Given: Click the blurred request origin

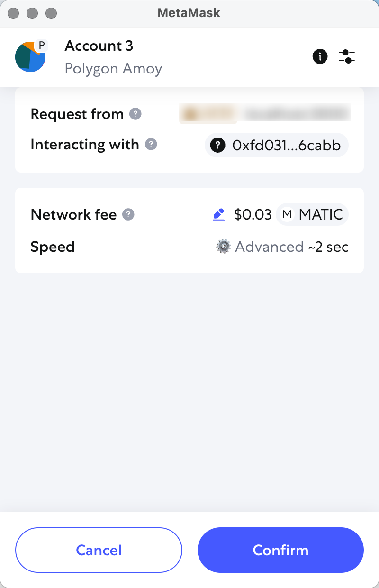Looking at the screenshot, I should (264, 114).
